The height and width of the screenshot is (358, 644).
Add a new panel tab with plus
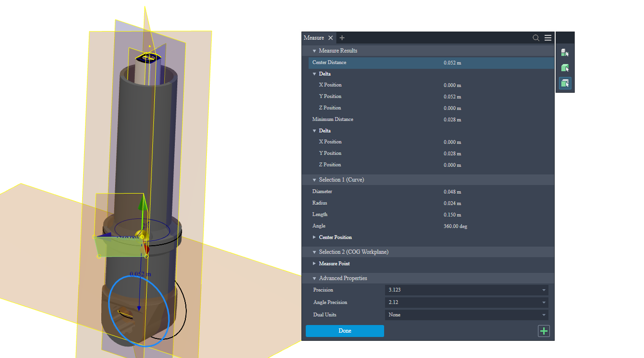pos(342,38)
